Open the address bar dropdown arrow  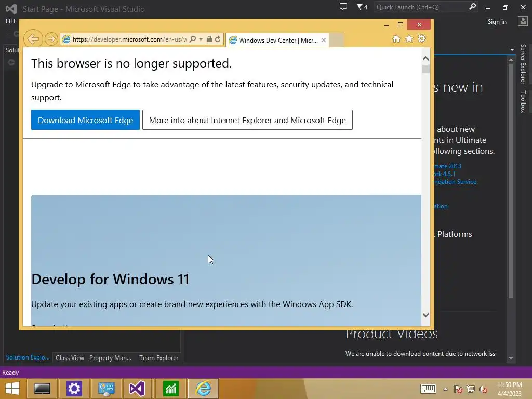point(201,39)
